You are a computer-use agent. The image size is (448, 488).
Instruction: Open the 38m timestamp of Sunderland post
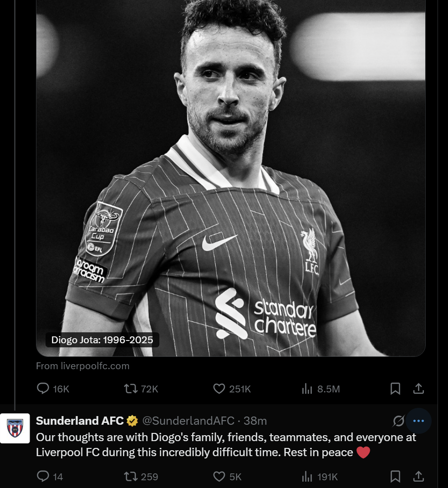click(x=255, y=421)
